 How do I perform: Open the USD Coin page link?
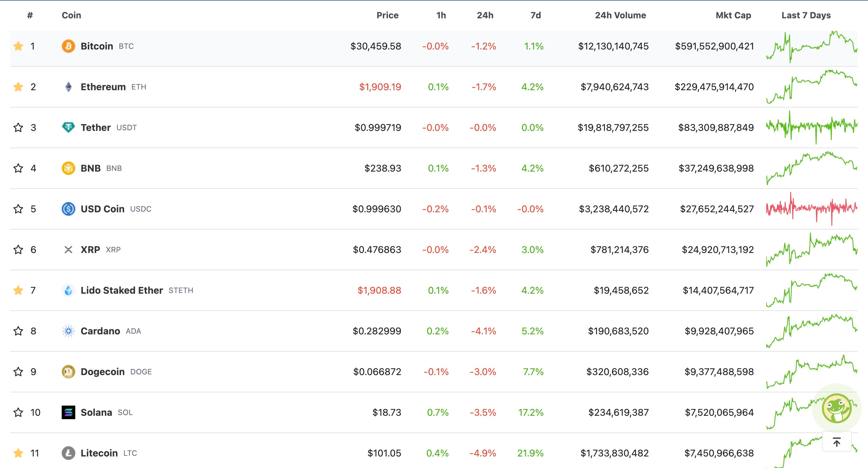click(x=102, y=209)
